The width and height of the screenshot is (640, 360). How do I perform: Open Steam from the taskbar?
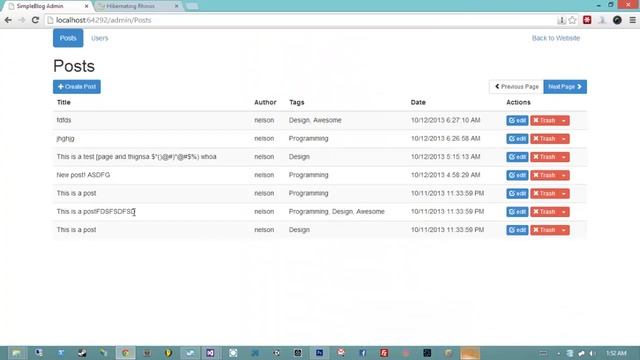82,353
